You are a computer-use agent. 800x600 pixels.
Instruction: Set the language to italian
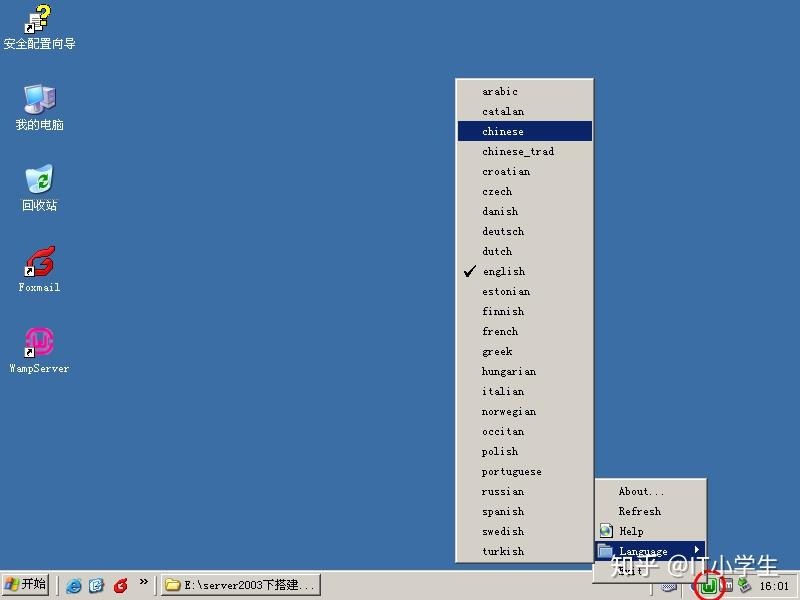click(524, 391)
